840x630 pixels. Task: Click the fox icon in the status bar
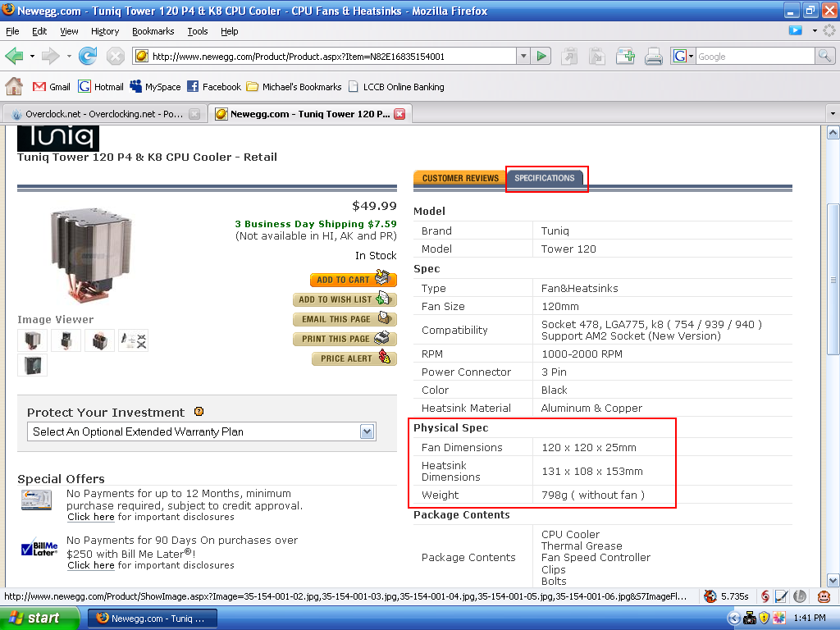tap(710, 596)
